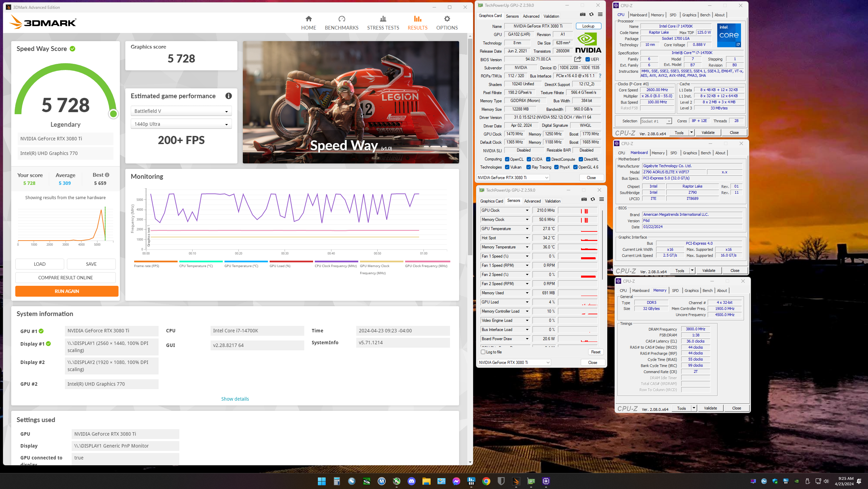Launch Google Chrome from the taskbar
This screenshot has height=489, width=868.
pyautogui.click(x=486, y=481)
